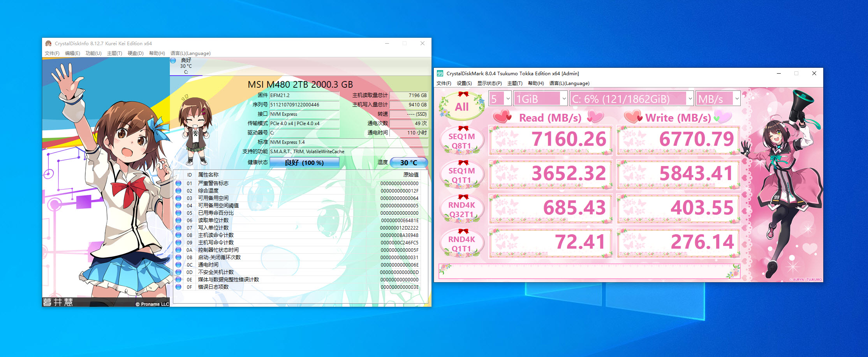Click the CrystalDiskInfo title bar app icon
Screen dimensions: 868x357
pyautogui.click(x=48, y=43)
